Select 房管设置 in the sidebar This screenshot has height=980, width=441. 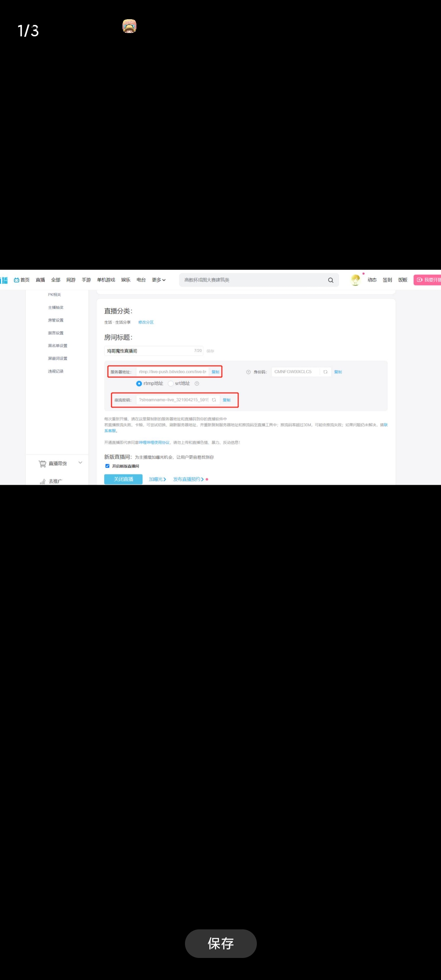(x=56, y=320)
